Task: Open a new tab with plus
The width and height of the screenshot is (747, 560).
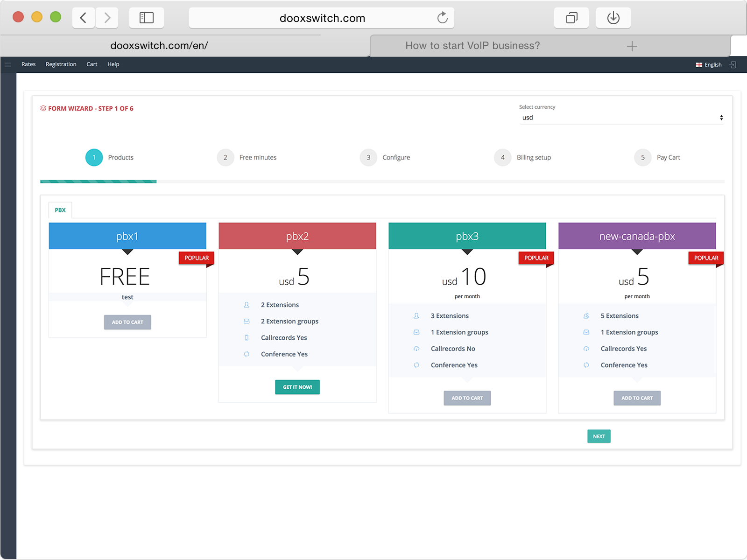Action: tap(632, 46)
